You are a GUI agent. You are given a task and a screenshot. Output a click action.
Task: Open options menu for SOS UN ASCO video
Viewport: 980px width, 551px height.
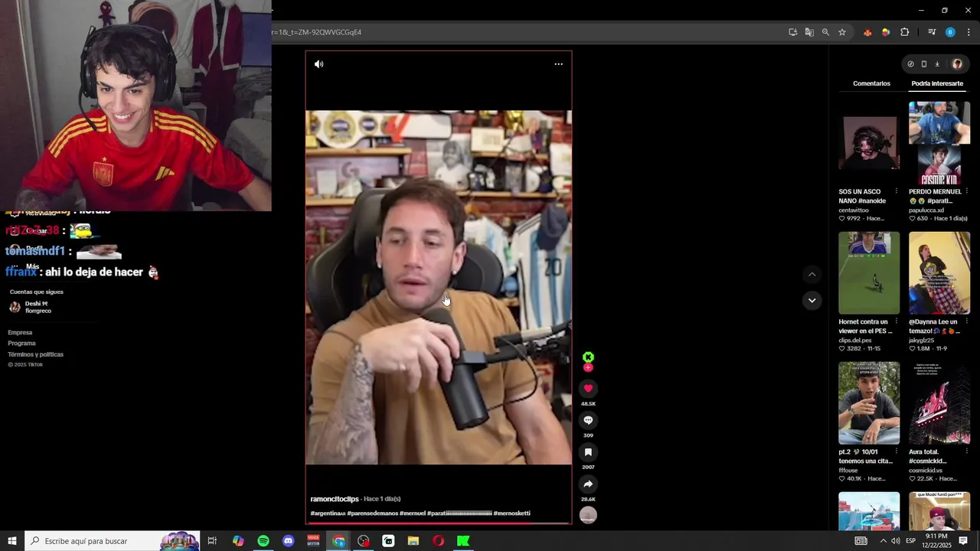897,191
